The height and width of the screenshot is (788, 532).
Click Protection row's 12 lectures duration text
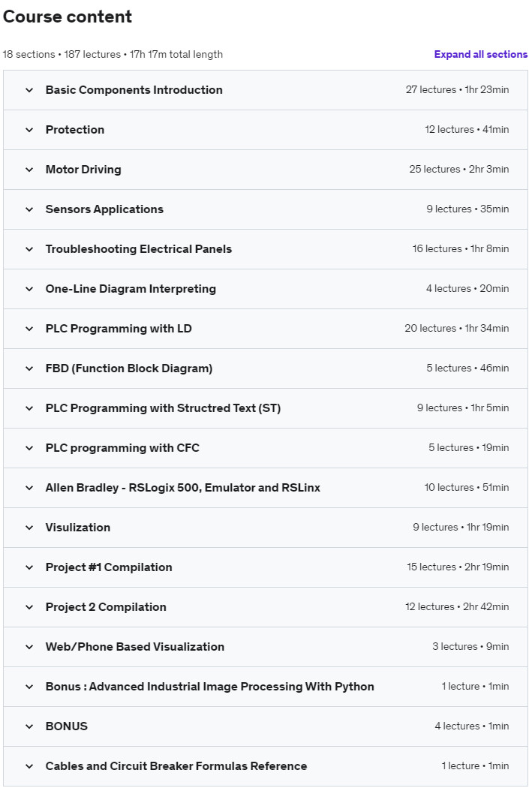[x=466, y=130]
